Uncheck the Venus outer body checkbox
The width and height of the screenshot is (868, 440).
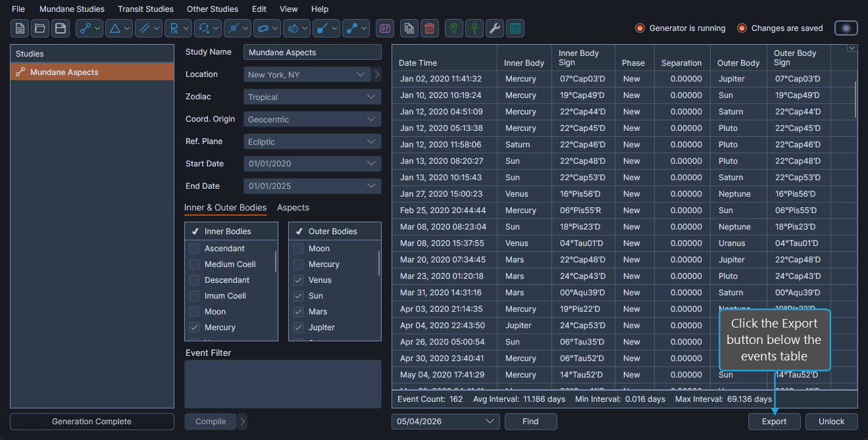pos(298,280)
